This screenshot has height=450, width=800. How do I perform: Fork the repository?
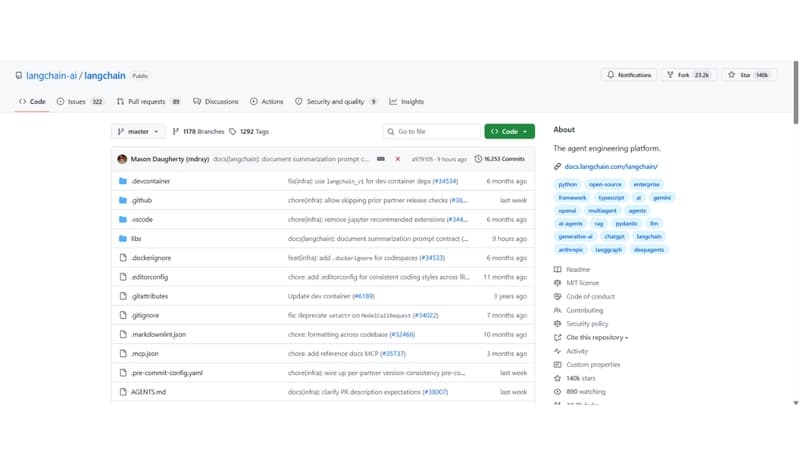(688, 75)
